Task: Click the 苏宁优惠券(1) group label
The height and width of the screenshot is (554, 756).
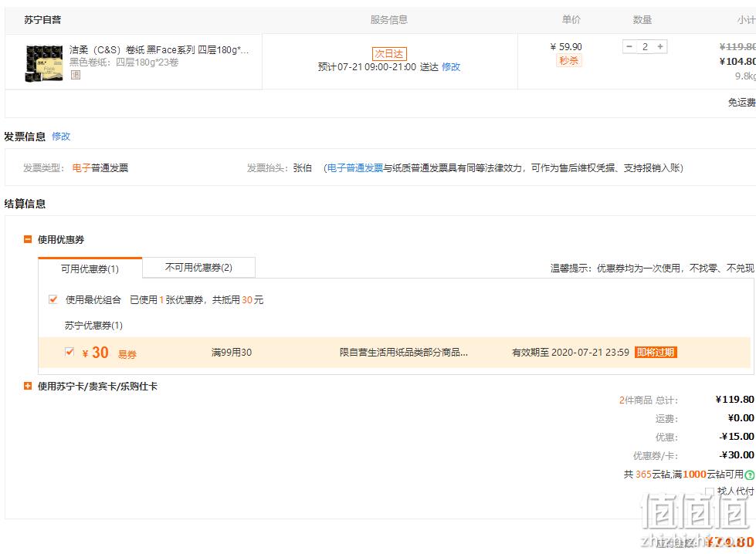Action: coord(93,326)
